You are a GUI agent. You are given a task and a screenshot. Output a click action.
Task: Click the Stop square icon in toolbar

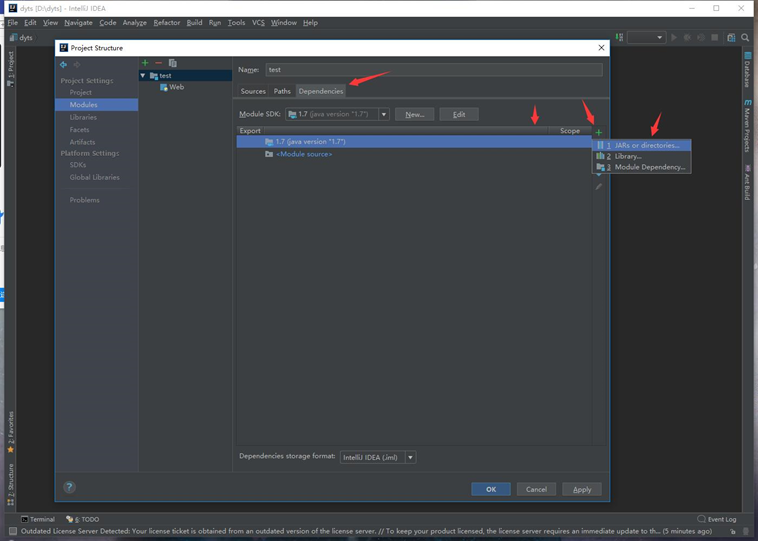[714, 38]
